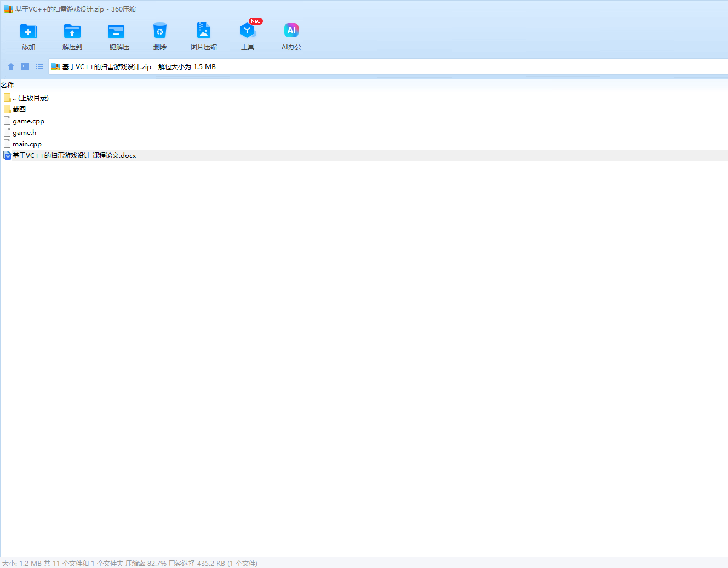The width and height of the screenshot is (728, 568).
Task: Click the 解压到 (Extract to) icon
Action: [72, 31]
